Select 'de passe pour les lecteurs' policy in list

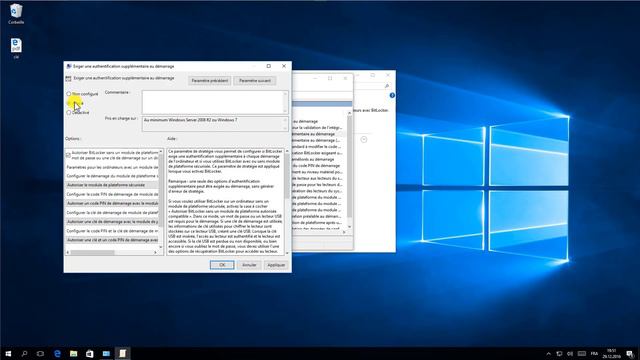click(x=317, y=184)
